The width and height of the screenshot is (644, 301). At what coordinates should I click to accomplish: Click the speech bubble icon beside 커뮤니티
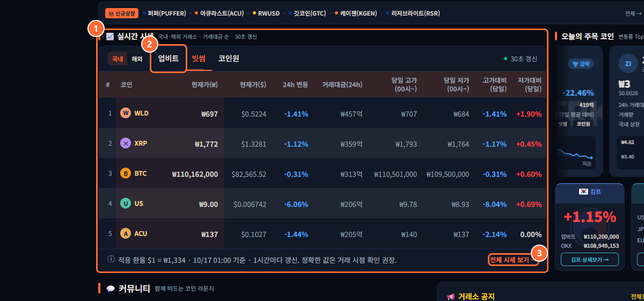point(111,288)
